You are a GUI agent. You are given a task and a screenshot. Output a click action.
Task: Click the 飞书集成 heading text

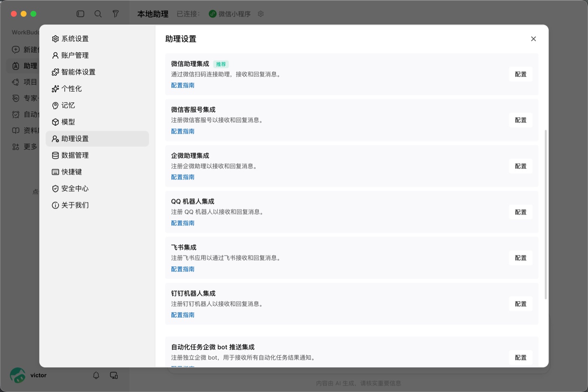[184, 247]
